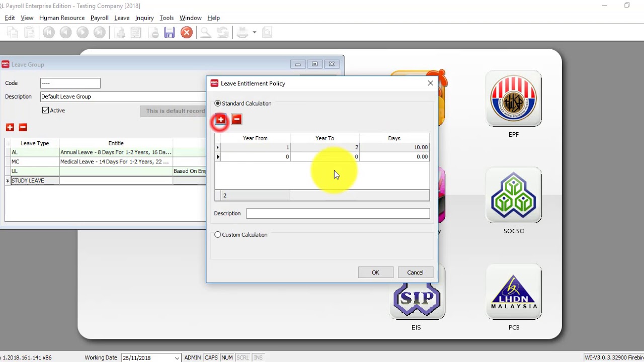Click the Print toolbar icon

tap(243, 33)
